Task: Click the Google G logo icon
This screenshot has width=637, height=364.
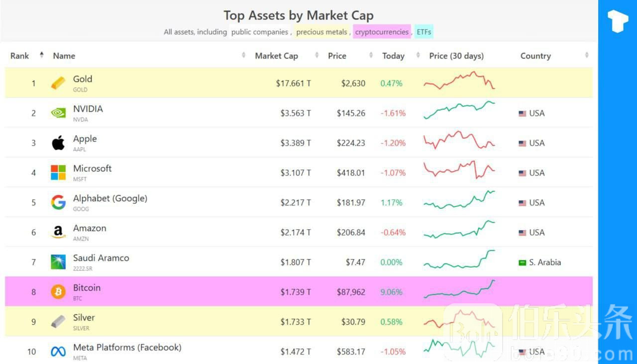Action: click(58, 202)
